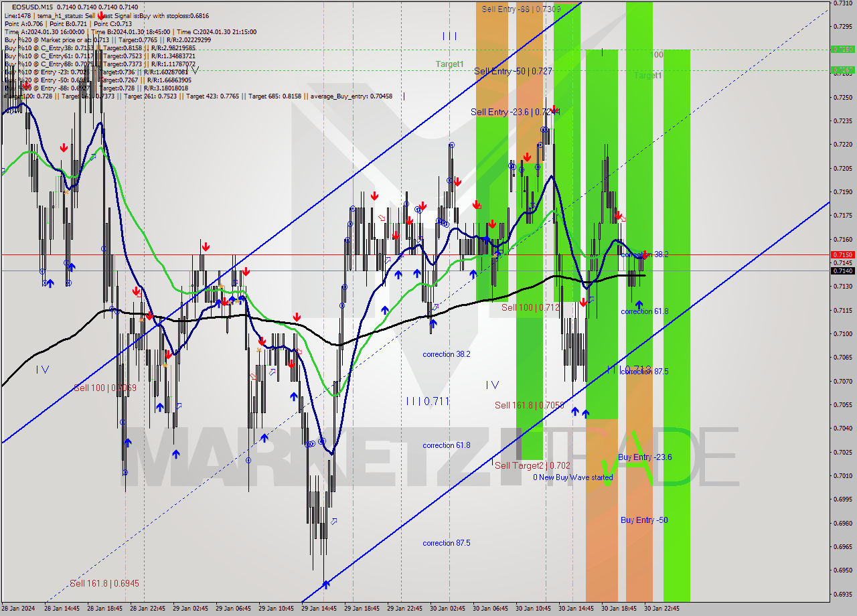Click the 'Point A:0.706 | Point B:0.721' line

point(68,23)
